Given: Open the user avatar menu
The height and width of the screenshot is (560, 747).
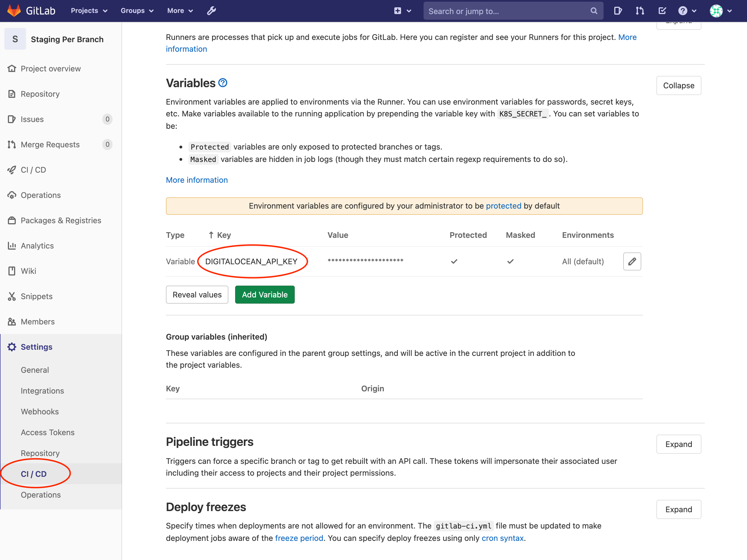Looking at the screenshot, I should pos(716,11).
